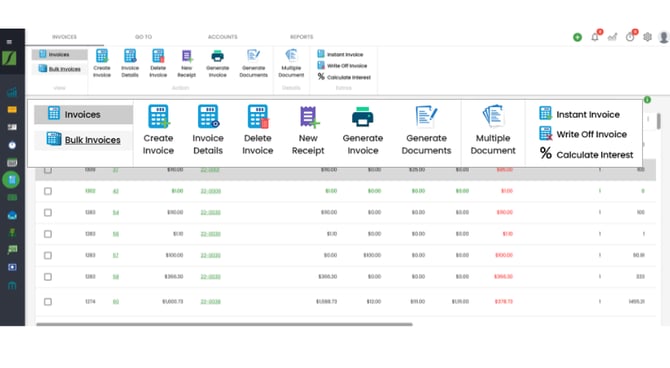Select the Invoices view button in top ribbon

pyautogui.click(x=59, y=54)
